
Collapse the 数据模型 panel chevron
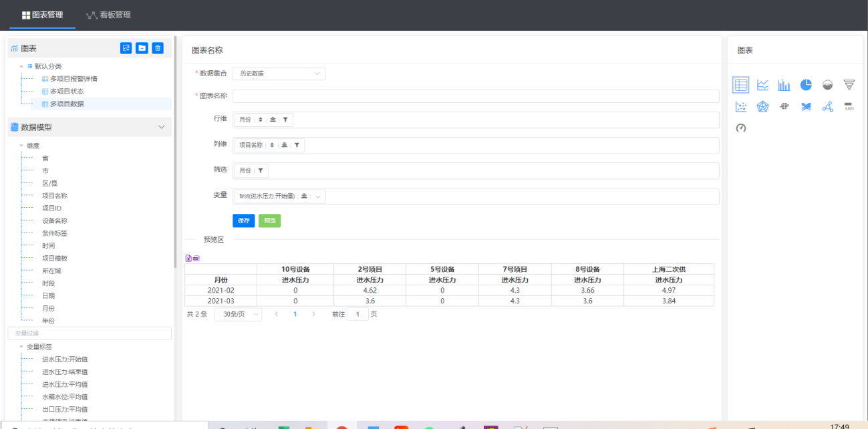161,127
